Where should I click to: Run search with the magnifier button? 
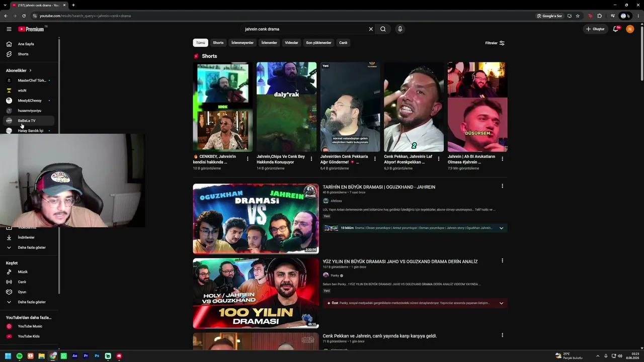coord(383,29)
